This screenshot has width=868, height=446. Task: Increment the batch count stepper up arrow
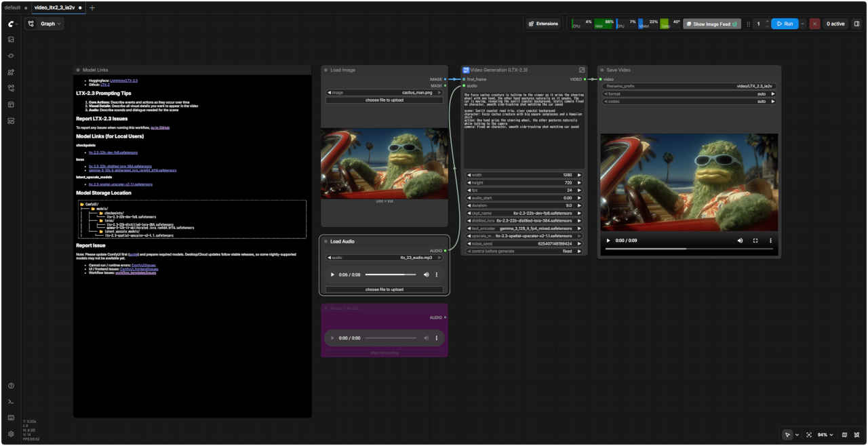767,21
